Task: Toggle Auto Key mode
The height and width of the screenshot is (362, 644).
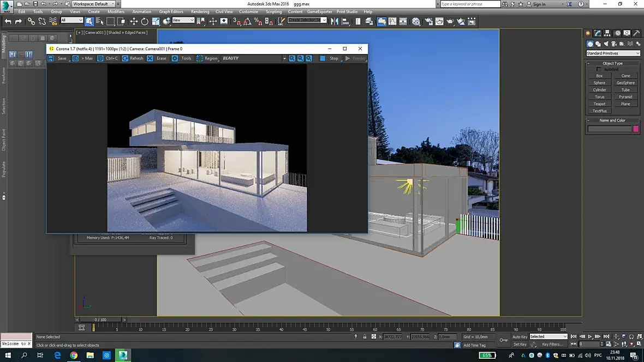Action: click(520, 336)
